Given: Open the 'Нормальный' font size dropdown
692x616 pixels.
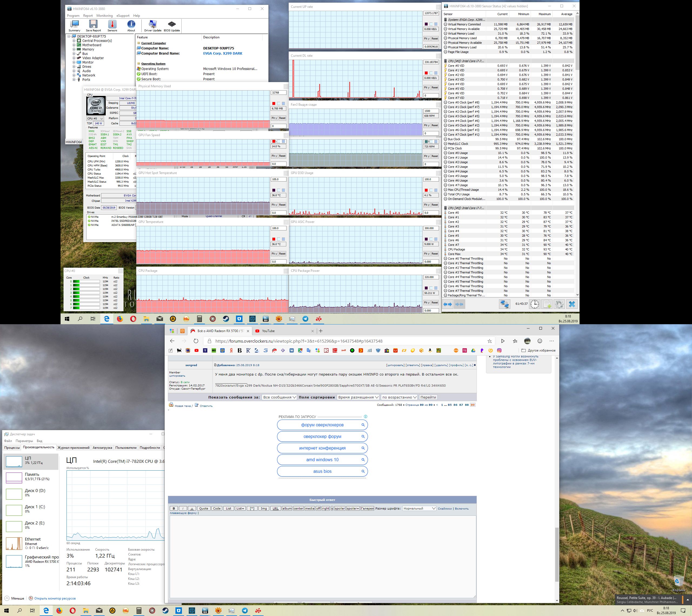Looking at the screenshot, I should [419, 508].
